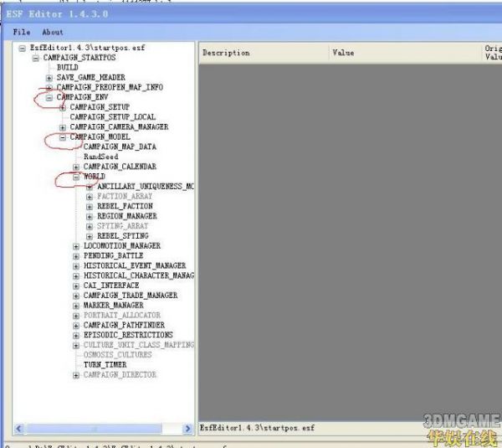
Task: Select the CAMPAIGN_TRADE_MANAGER node
Action: coord(130,296)
